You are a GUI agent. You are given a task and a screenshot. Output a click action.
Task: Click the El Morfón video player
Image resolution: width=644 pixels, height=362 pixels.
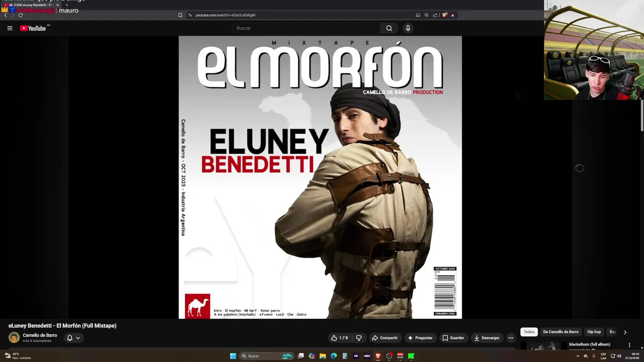click(320, 177)
